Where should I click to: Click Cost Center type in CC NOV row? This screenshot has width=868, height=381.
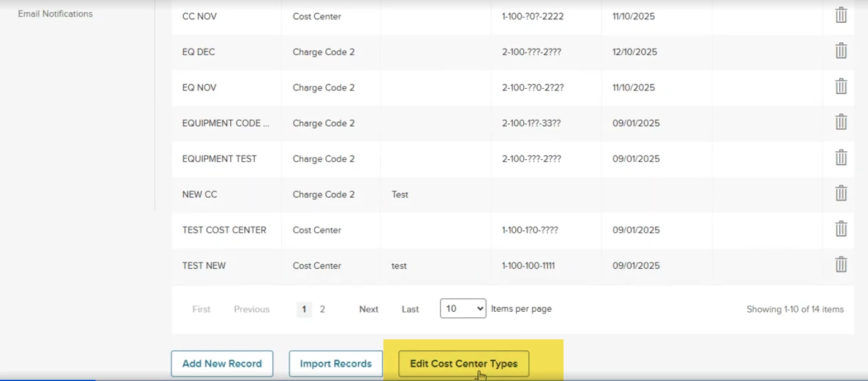tap(317, 17)
